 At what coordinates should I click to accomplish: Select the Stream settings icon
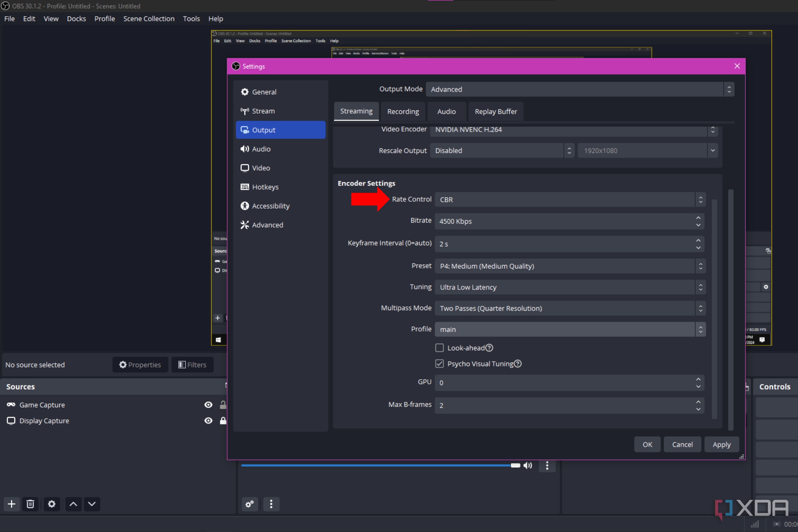[x=245, y=111]
